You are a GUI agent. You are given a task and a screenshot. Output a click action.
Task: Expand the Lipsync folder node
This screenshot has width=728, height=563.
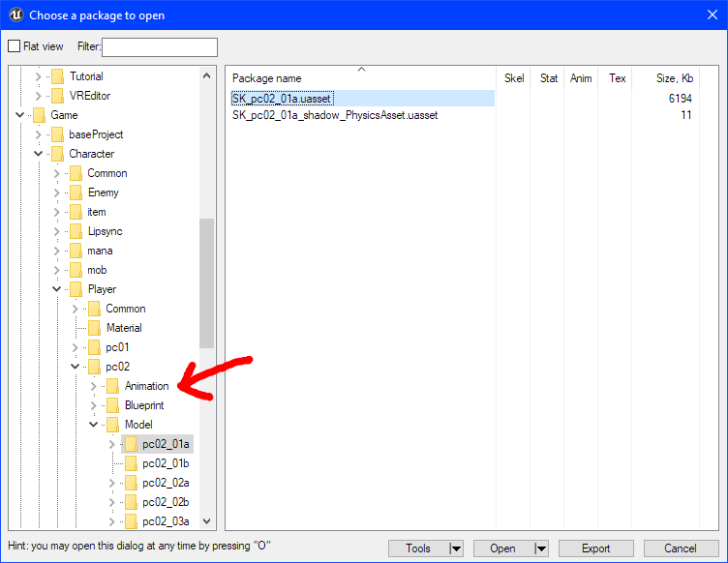pyautogui.click(x=57, y=231)
